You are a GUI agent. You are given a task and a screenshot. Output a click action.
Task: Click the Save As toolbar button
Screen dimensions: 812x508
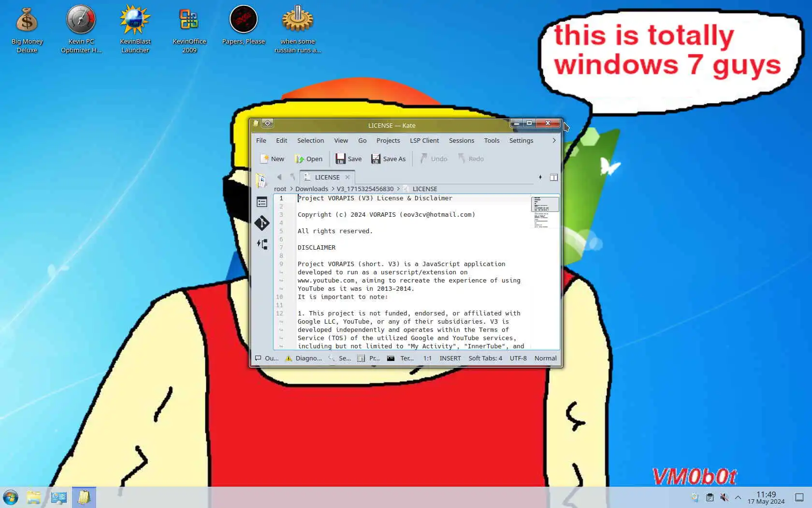coord(388,159)
